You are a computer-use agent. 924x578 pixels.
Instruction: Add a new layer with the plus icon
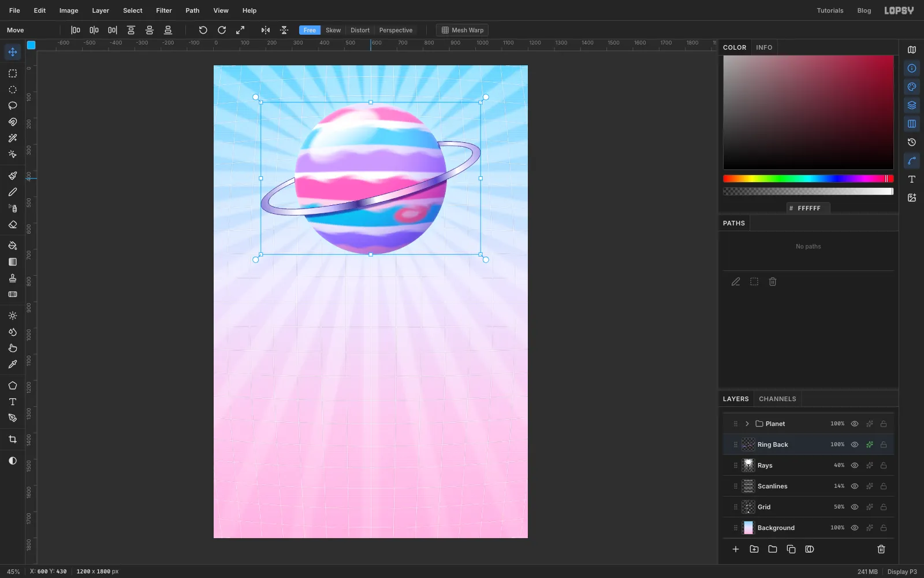click(x=736, y=549)
